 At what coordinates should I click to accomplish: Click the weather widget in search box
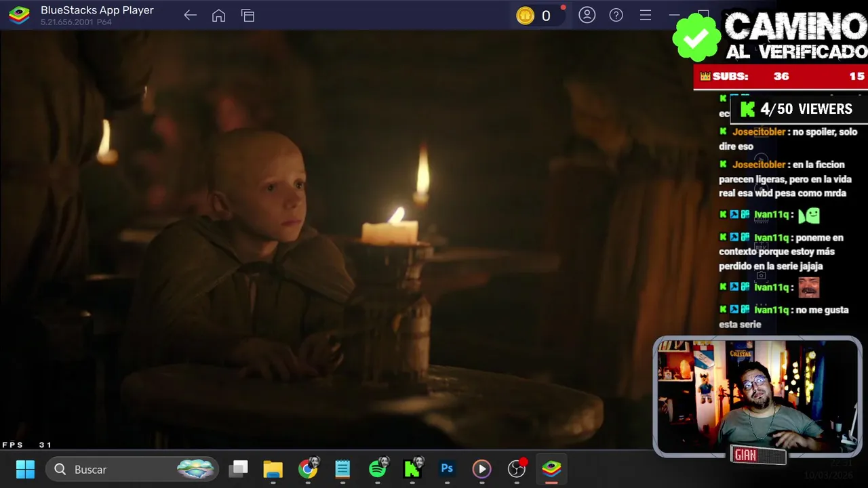(195, 469)
